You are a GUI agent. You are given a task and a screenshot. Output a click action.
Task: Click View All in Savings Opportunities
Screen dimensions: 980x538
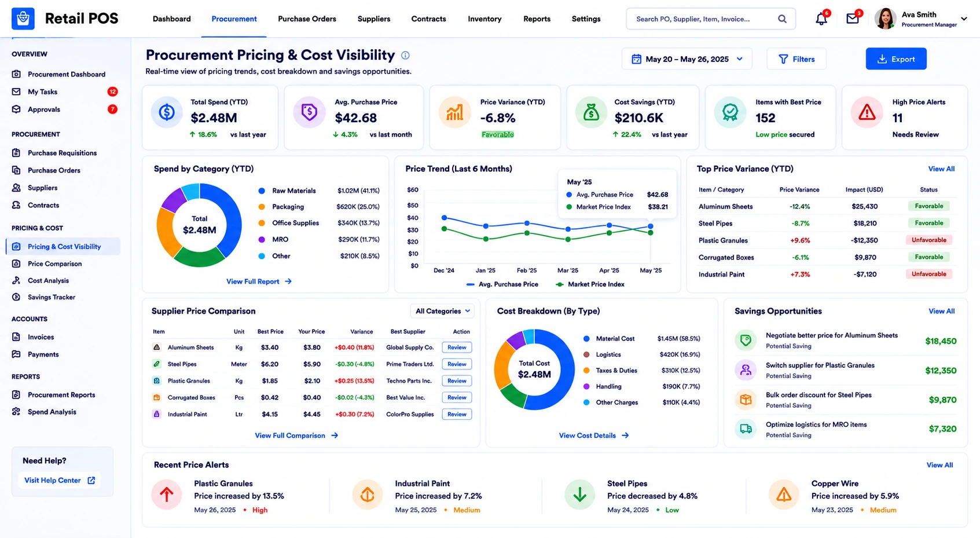click(x=942, y=312)
